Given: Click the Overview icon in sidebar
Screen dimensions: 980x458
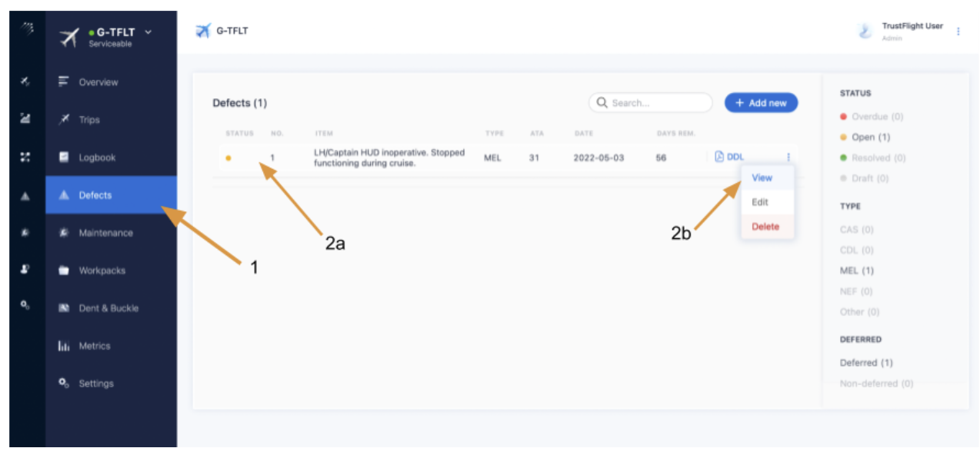Looking at the screenshot, I should (64, 82).
